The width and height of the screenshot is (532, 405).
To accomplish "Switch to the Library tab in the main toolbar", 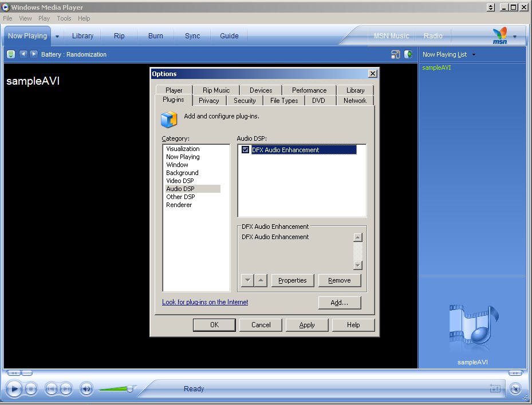I will click(x=82, y=36).
